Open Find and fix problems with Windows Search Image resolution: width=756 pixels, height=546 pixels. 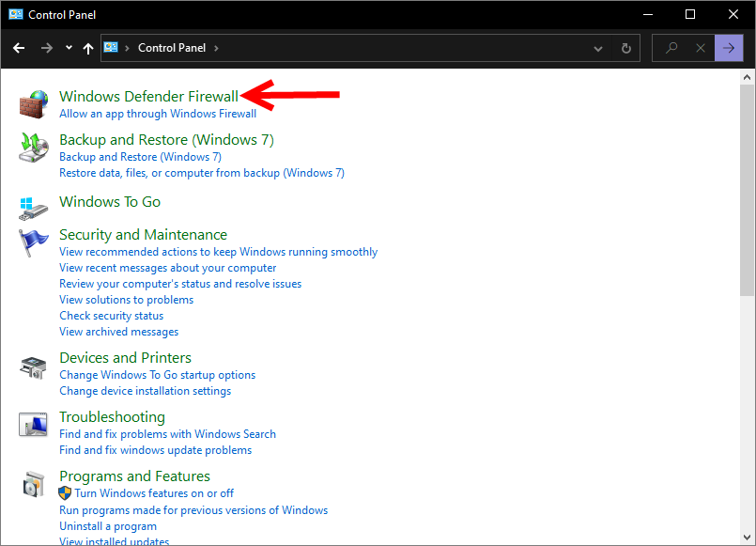point(167,434)
